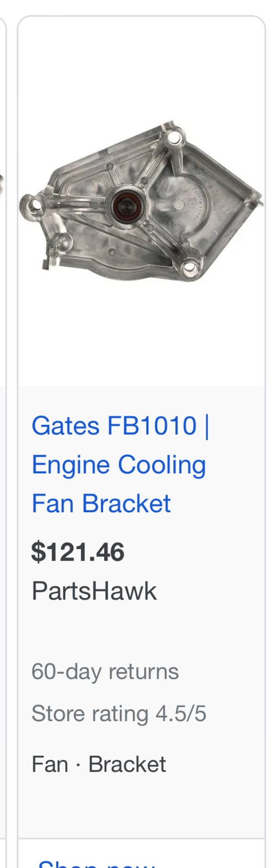Click the word "returns" in the return policy
Image resolution: width=271 pixels, height=868 pixels.
click(143, 672)
